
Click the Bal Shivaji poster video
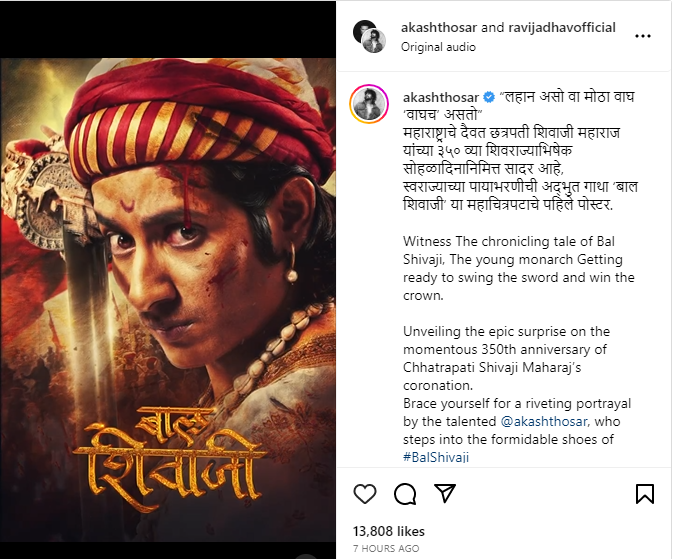tap(168, 300)
